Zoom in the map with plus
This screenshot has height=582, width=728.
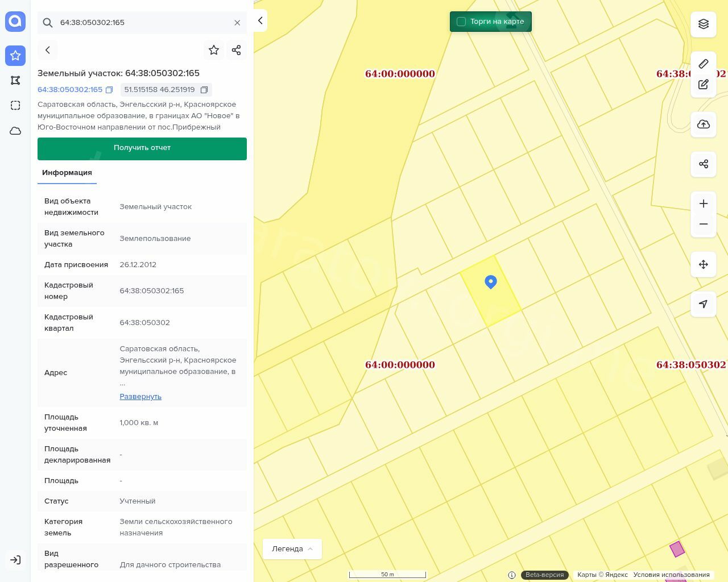pos(704,204)
